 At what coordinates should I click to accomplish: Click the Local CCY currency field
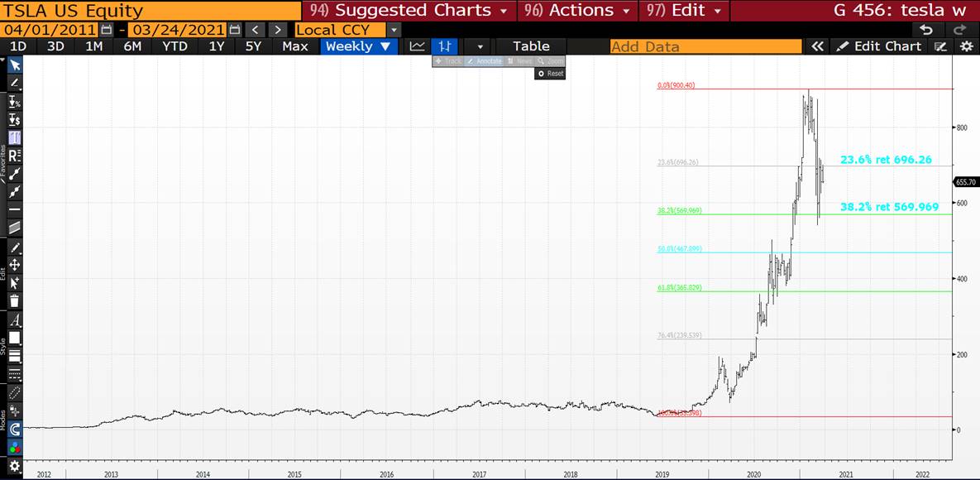click(x=340, y=30)
